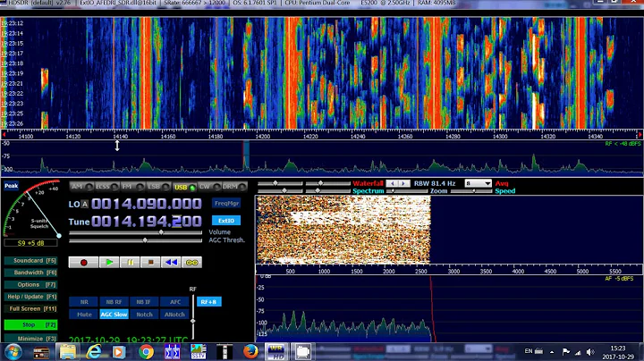Screen dimensions: 644x361
Task: Start recording with the red record button
Action: pos(83,263)
